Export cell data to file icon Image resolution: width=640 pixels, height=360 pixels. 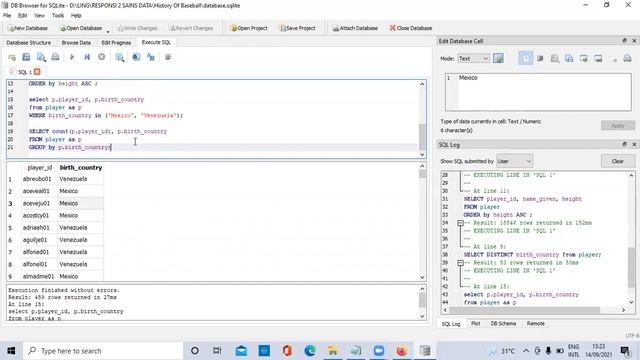(x=598, y=58)
